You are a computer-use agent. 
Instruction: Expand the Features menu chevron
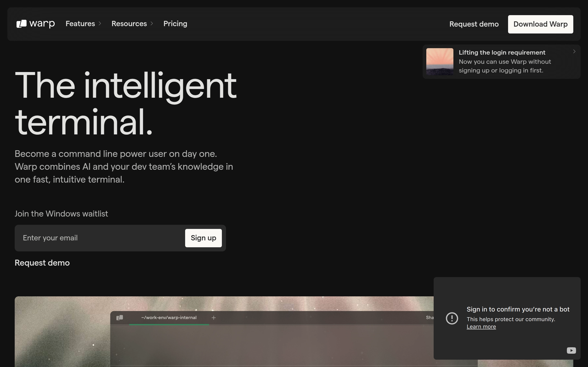100,24
